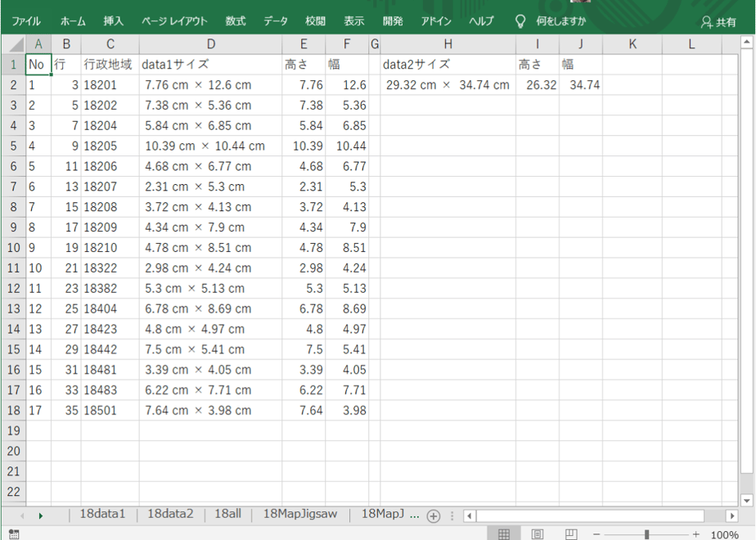Image resolution: width=756 pixels, height=540 pixels.
Task: Switch to Page Layout view icon
Action: coord(537,534)
